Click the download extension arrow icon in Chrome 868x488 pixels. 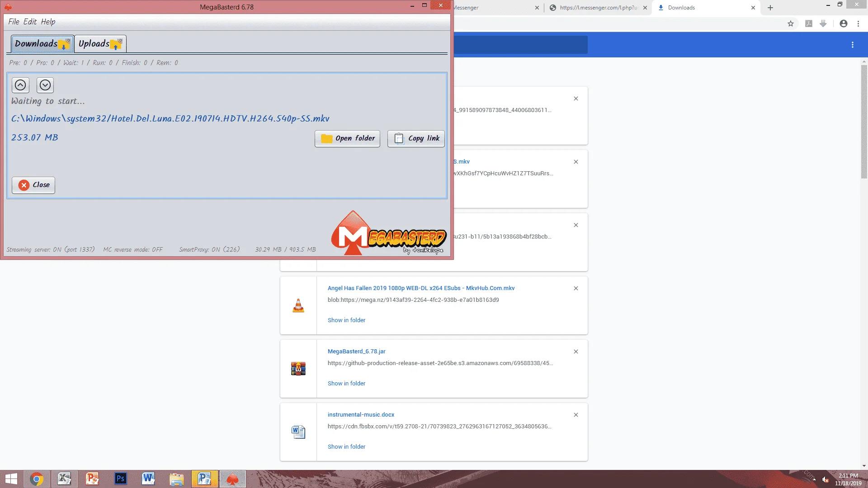[823, 24]
